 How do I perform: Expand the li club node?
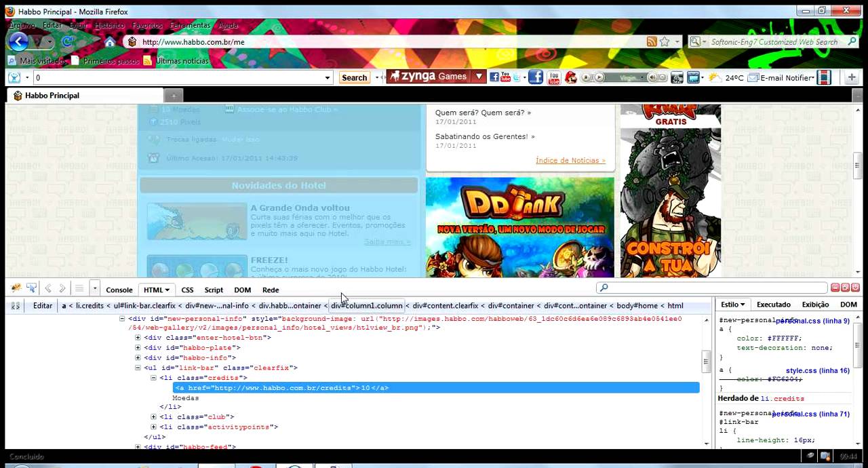coord(153,417)
